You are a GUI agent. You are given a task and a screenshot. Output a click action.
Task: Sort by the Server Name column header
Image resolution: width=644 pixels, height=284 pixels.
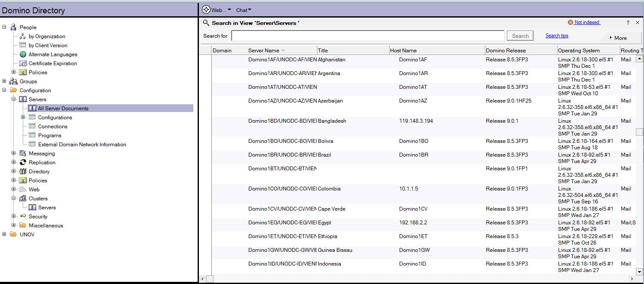282,51
